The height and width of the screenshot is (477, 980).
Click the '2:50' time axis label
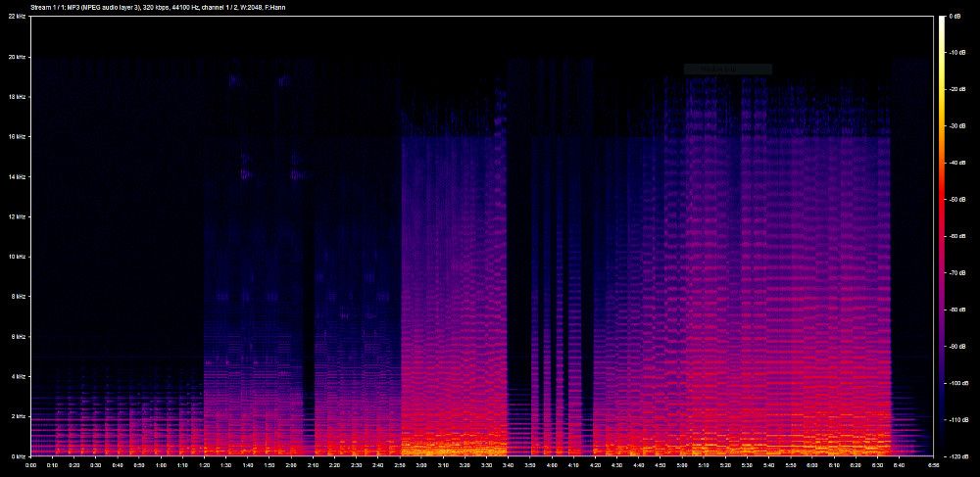(400, 465)
